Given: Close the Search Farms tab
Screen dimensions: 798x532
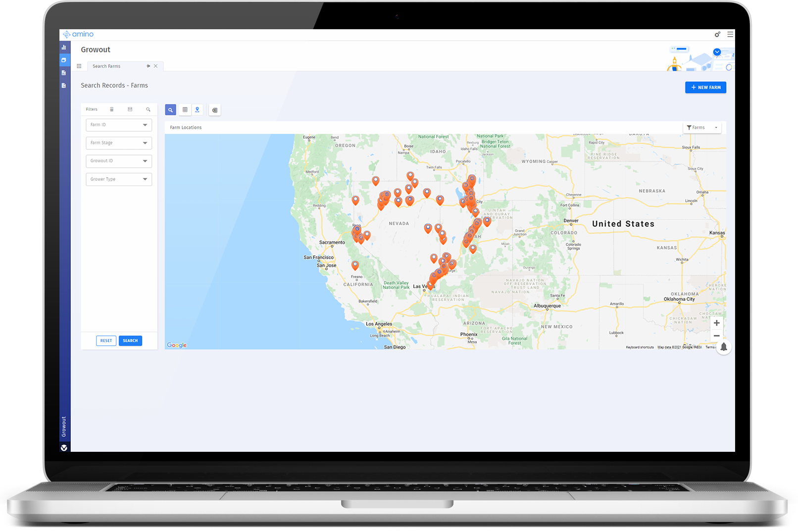Looking at the screenshot, I should click(155, 66).
